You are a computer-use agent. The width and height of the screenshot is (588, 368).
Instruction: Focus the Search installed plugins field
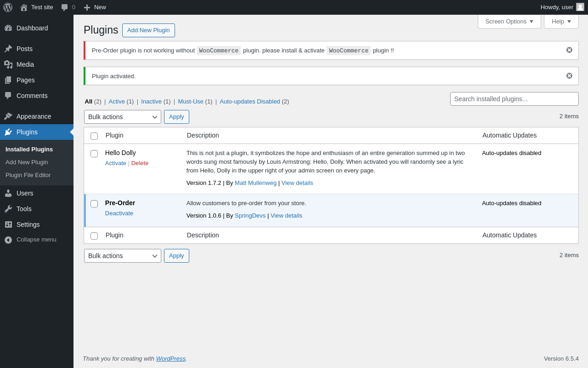[514, 99]
